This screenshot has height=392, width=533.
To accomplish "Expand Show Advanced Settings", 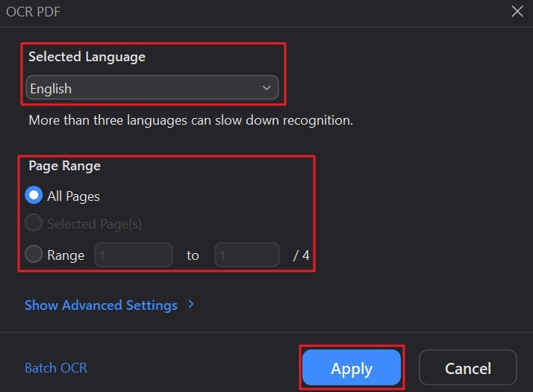I will coord(110,305).
